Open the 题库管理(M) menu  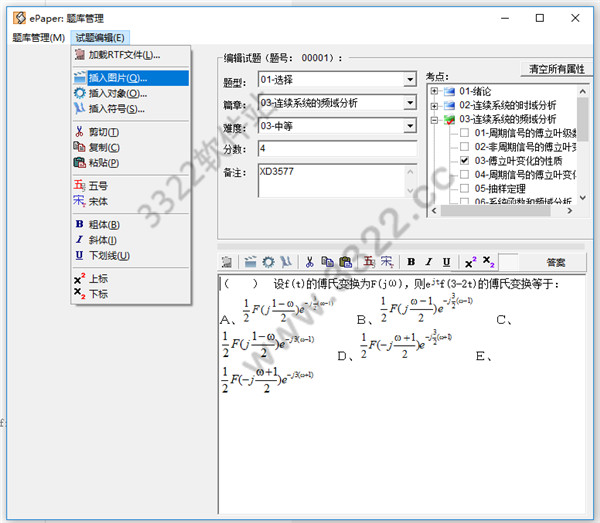click(38, 37)
